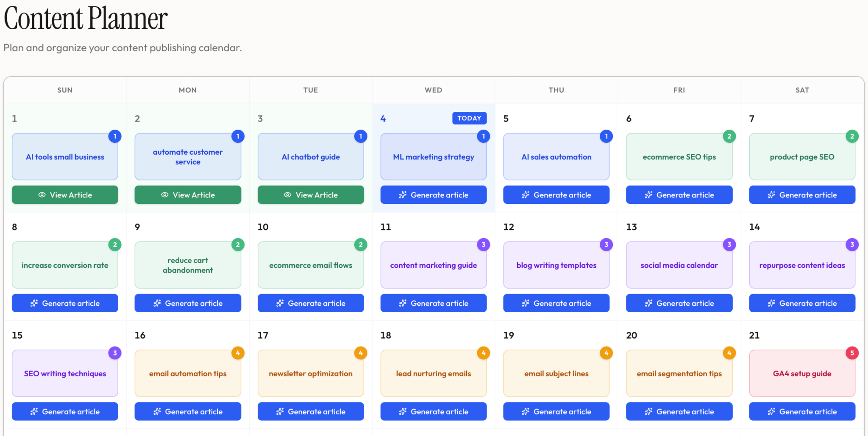The height and width of the screenshot is (436, 868).
Task: Click the TODAY badge on day 4
Action: pyautogui.click(x=469, y=118)
